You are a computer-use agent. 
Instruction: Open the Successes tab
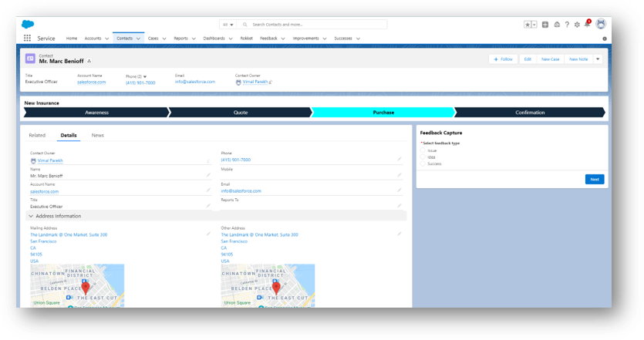343,39
